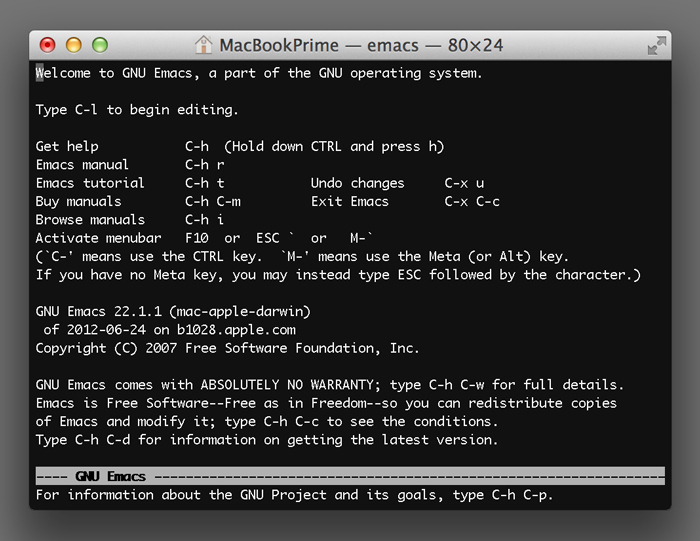Click the 'Emacs manual' entry
The width and height of the screenshot is (700, 541).
click(82, 165)
